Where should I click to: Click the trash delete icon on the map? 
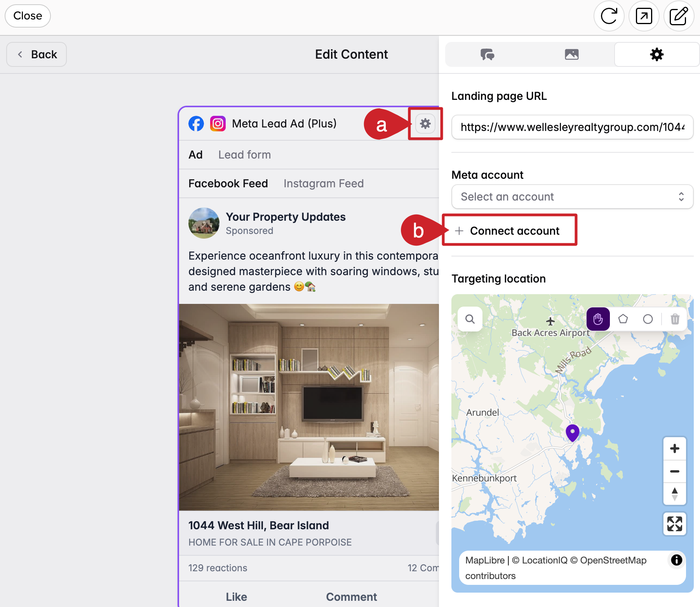pyautogui.click(x=675, y=319)
